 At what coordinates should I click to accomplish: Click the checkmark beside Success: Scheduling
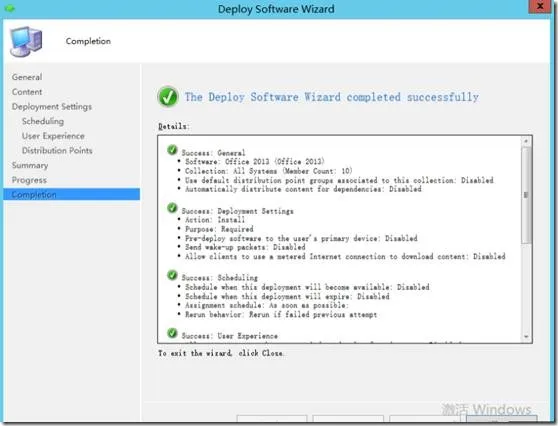coord(172,275)
